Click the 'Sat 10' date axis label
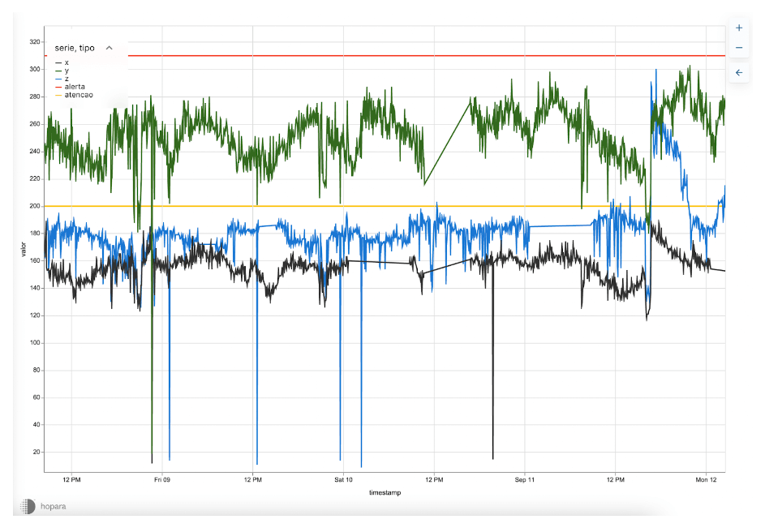765x532 pixels. [x=343, y=480]
